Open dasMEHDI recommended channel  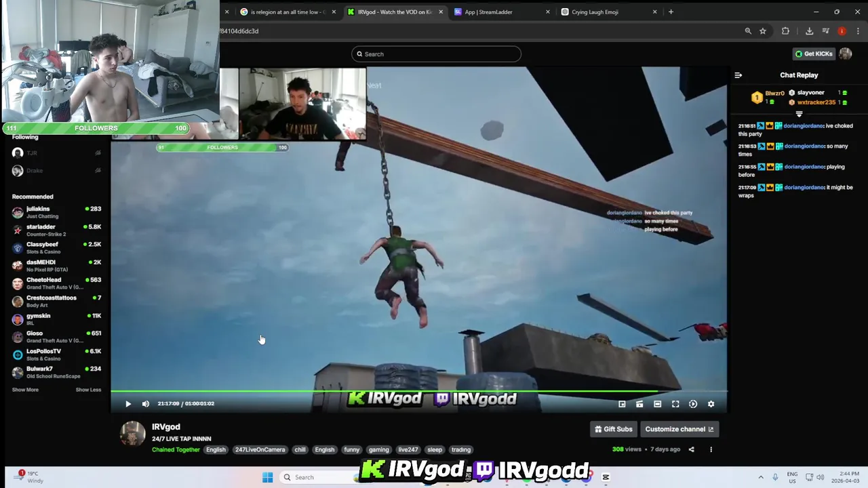tap(56, 266)
